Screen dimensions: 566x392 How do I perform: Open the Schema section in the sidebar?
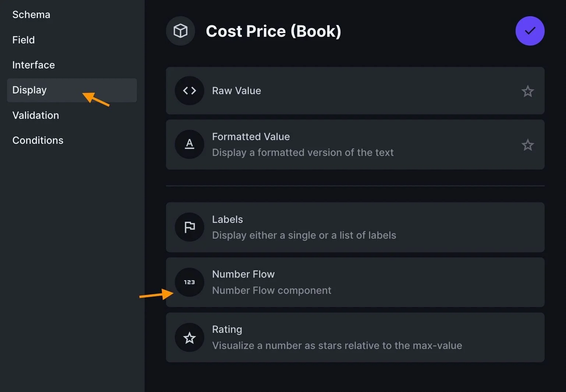[31, 15]
